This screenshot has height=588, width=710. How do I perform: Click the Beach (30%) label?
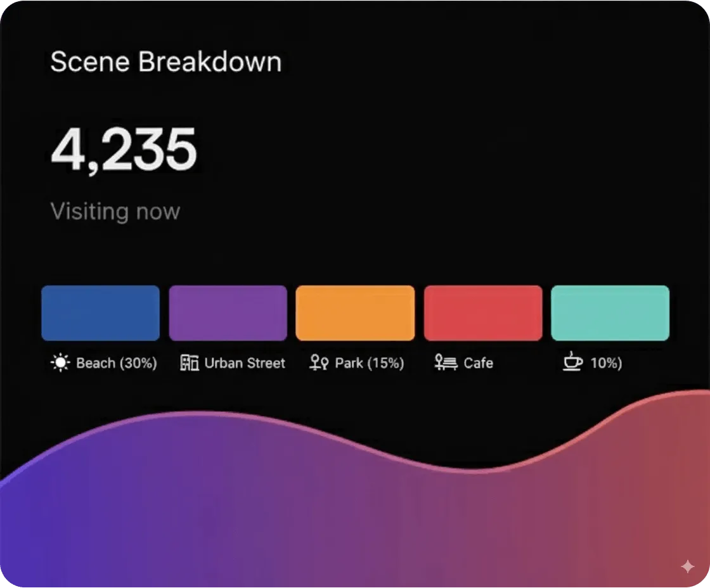[117, 363]
